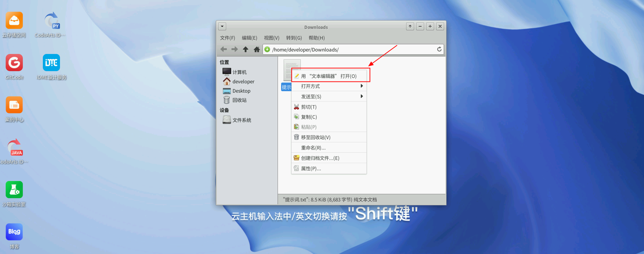Choose 创建归档文件...(E) in context menu
Screen dimensions: 644x254
329,158
